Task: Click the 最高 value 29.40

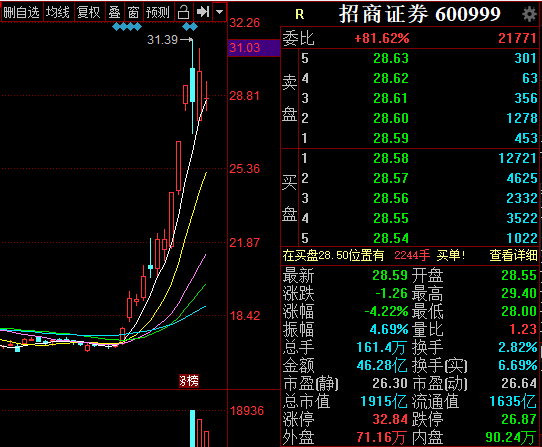Action: point(519,293)
